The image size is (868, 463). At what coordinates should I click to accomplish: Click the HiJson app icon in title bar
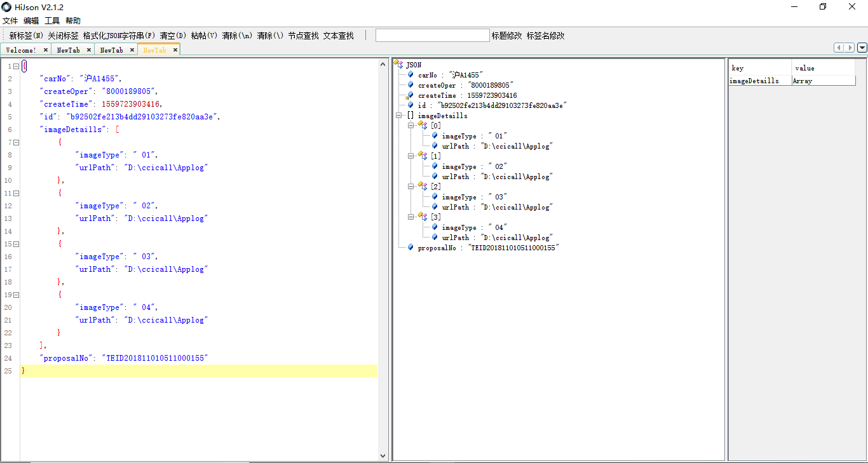7,7
